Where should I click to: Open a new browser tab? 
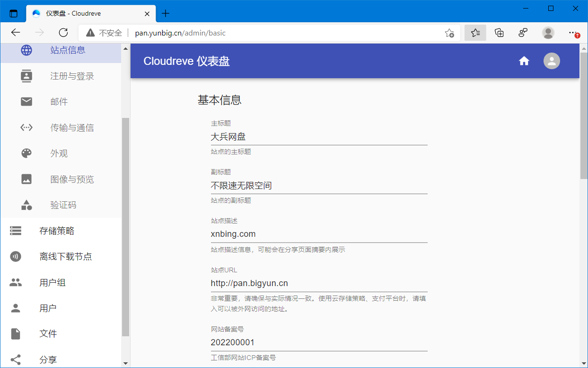(x=165, y=13)
